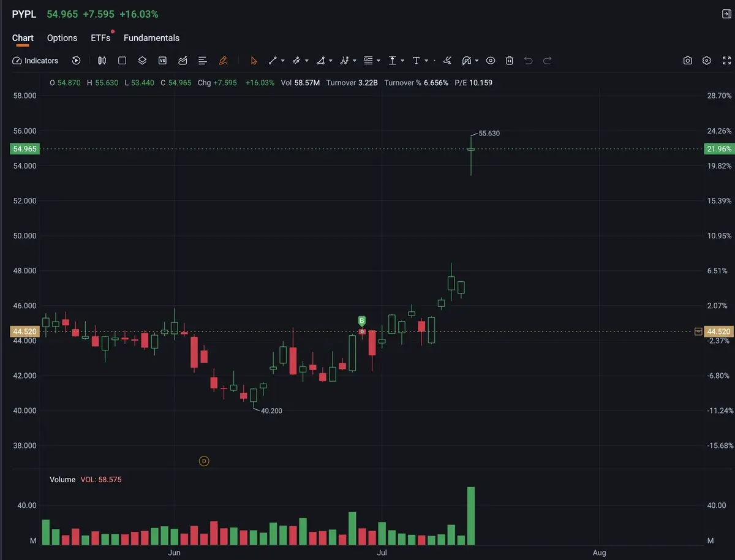Click the P/E 10.159 value
This screenshot has width=735, height=560.
[x=473, y=83]
